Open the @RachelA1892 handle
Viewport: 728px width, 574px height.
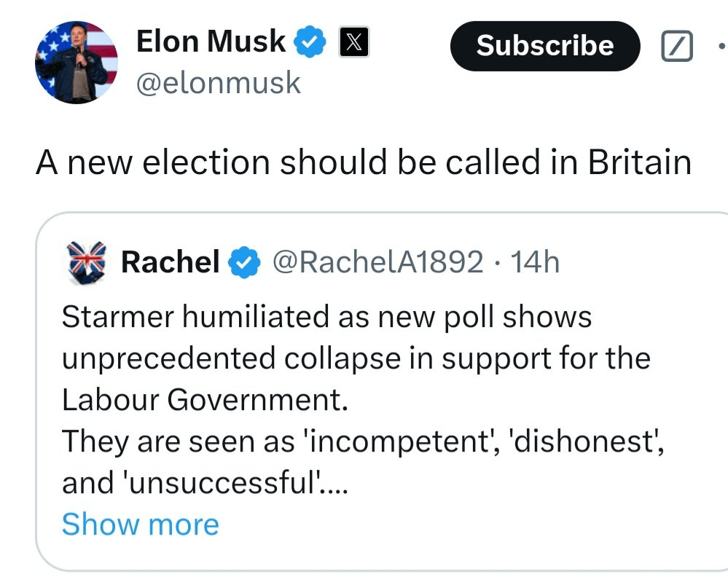click(377, 262)
